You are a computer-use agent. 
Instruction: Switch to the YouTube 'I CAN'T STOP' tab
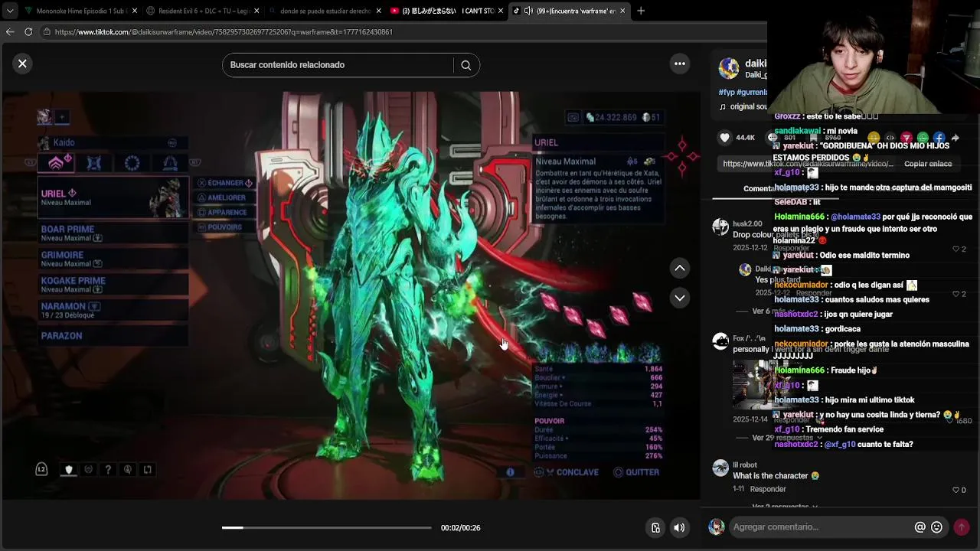point(446,11)
